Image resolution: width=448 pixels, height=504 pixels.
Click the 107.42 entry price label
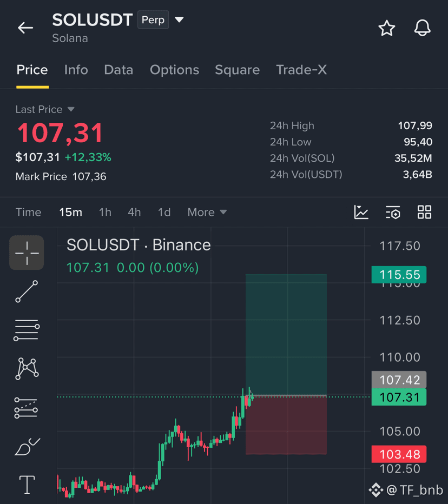(x=399, y=380)
